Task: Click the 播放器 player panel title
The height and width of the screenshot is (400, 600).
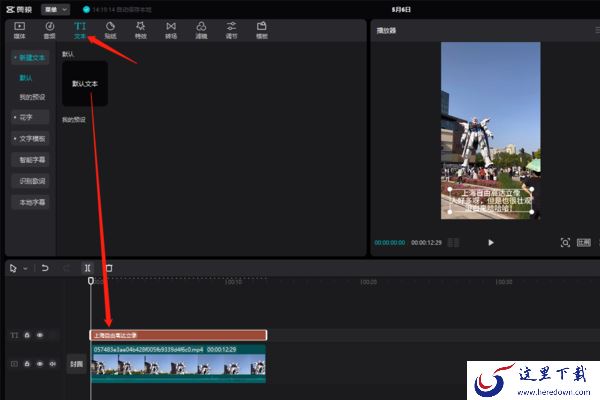Action: click(x=386, y=30)
